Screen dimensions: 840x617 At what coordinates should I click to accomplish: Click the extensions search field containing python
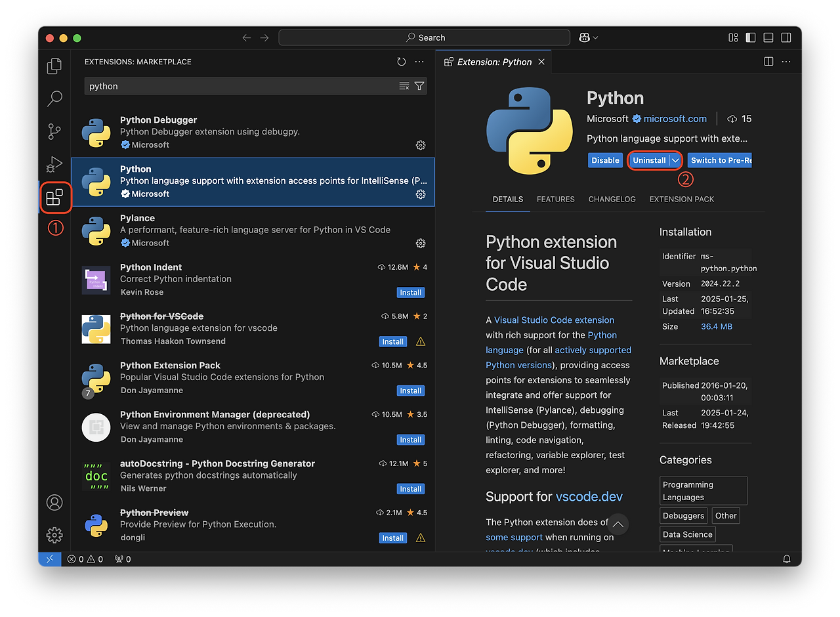[x=240, y=86]
